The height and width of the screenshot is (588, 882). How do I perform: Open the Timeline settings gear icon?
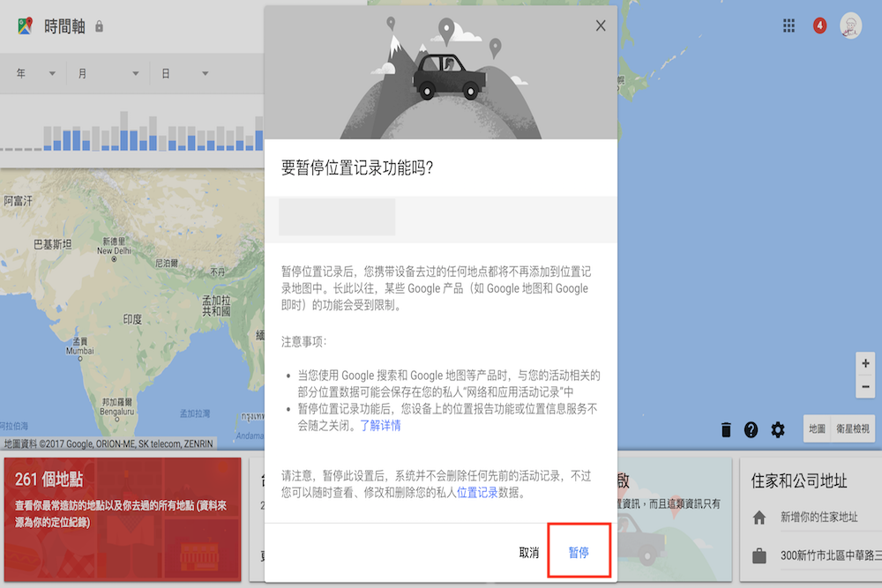coord(778,429)
